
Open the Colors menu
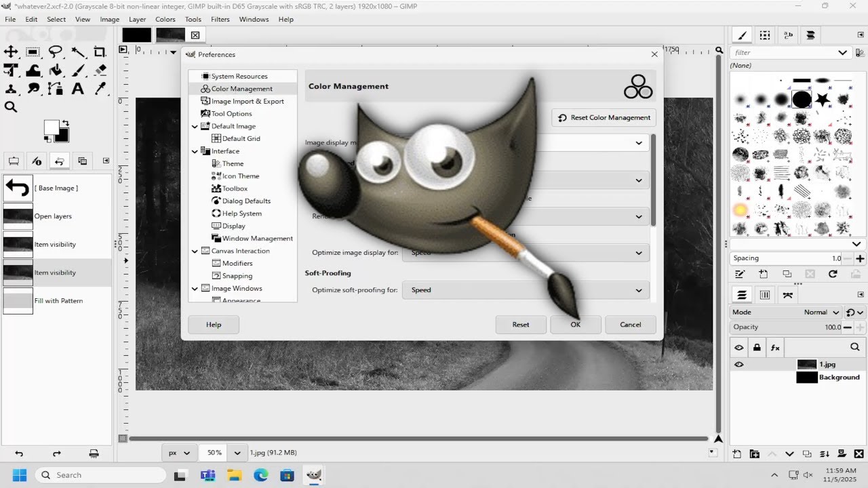(165, 19)
